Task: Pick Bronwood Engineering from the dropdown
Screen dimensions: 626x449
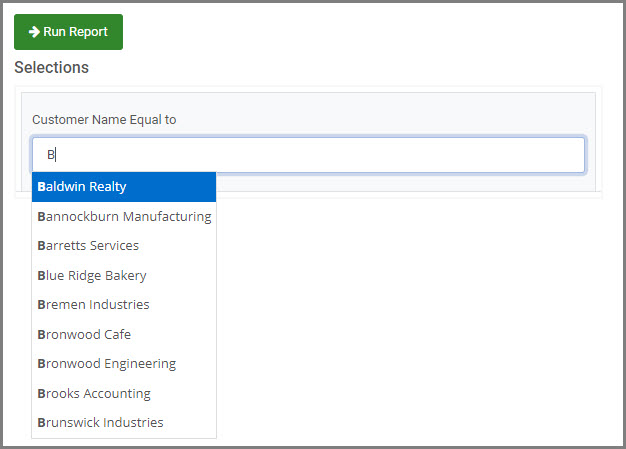Action: (x=124, y=364)
